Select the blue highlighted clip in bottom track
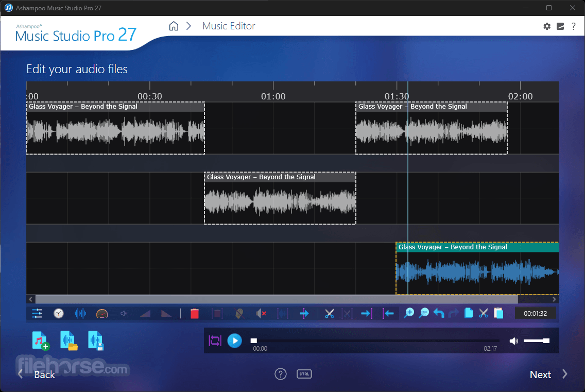 point(477,268)
